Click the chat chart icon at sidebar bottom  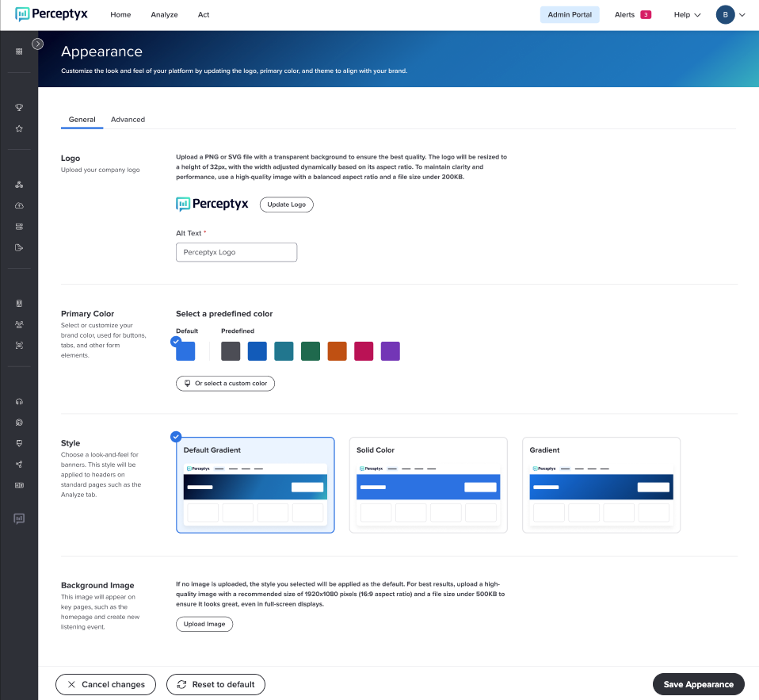point(19,518)
